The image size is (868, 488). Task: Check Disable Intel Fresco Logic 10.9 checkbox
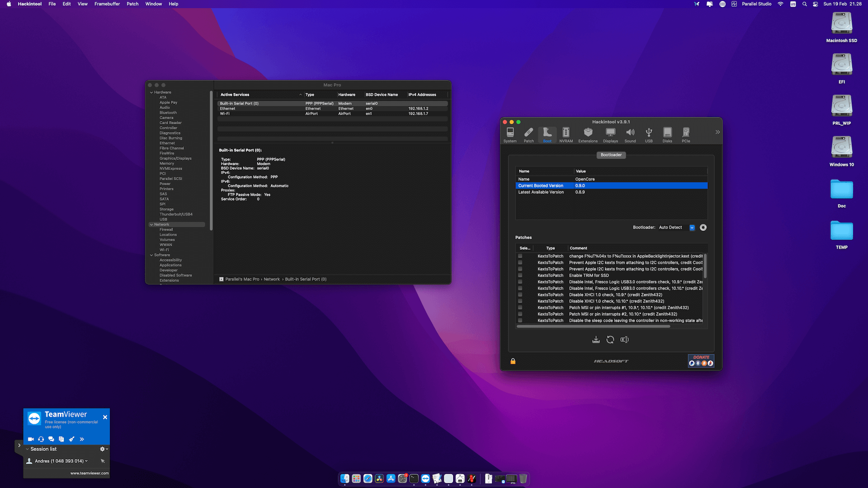coord(520,282)
